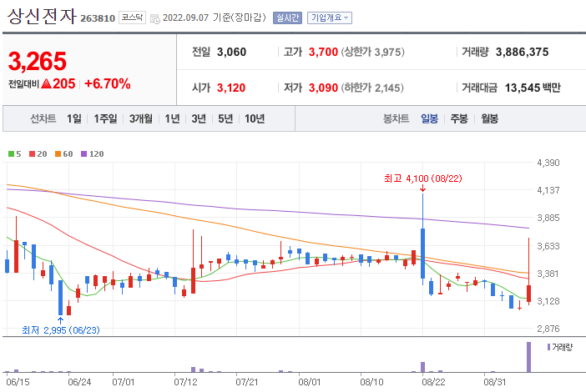Click the orange 60-day moving average swatch
This screenshot has width=586, height=392.
coord(58,153)
